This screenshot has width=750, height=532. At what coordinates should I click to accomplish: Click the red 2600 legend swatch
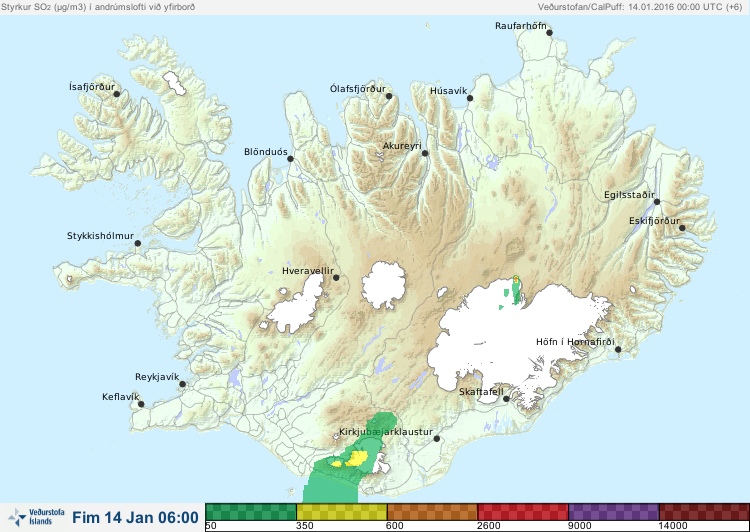tap(523, 512)
